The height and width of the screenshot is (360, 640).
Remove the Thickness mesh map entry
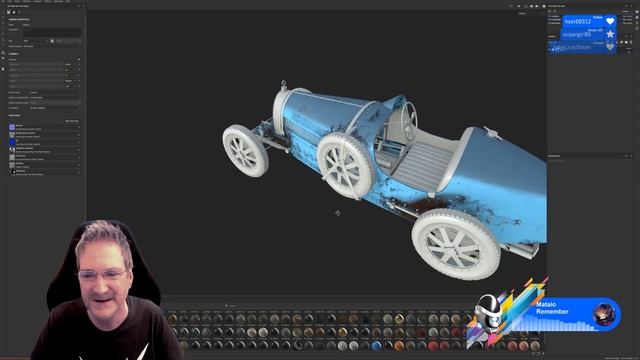pos(79,172)
